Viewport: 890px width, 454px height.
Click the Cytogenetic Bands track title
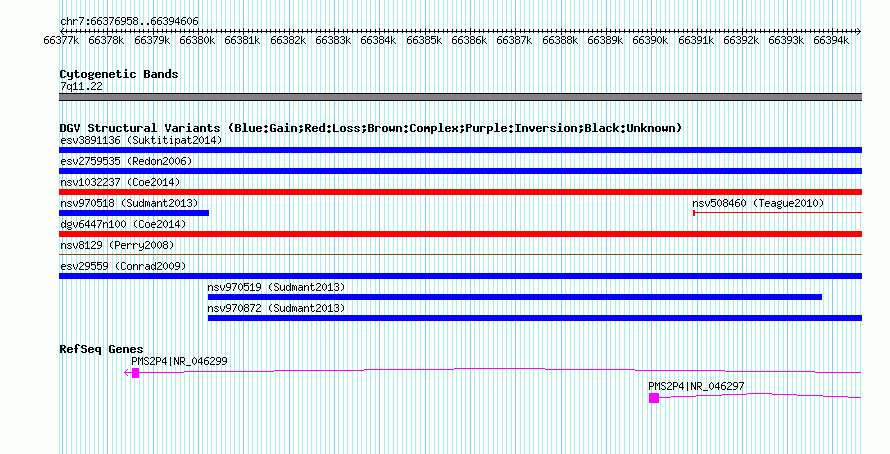[x=119, y=74]
